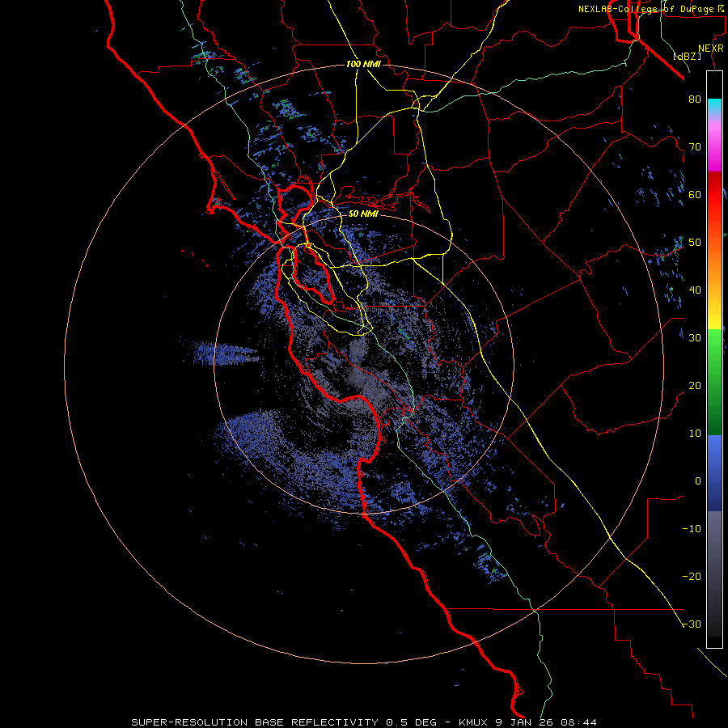Click the 70 value on the dBZ scale
This screenshot has height=728, width=728.
pos(695,146)
